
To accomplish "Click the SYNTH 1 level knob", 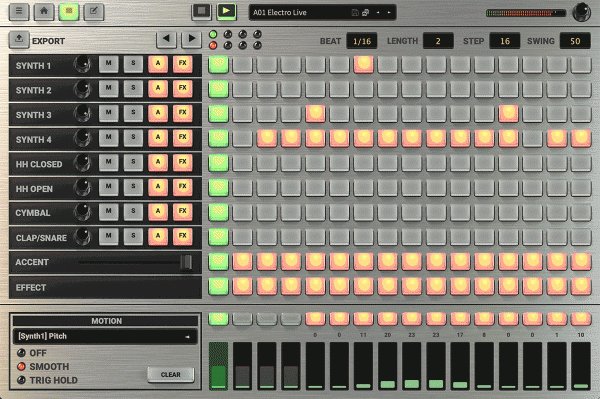I will (x=83, y=65).
